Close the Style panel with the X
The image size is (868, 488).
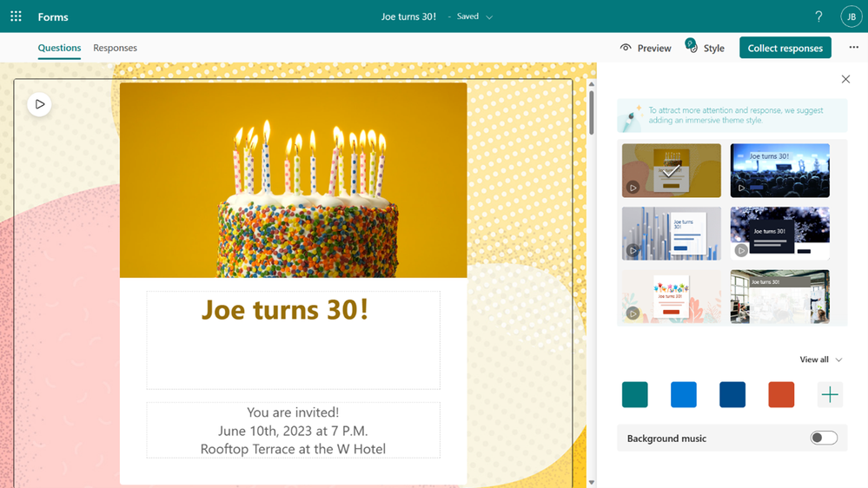coord(845,79)
